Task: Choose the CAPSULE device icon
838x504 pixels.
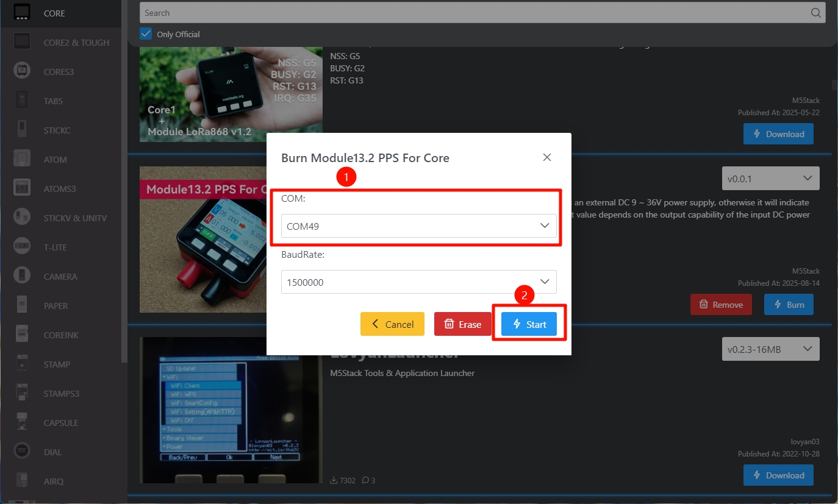Action: [x=22, y=422]
